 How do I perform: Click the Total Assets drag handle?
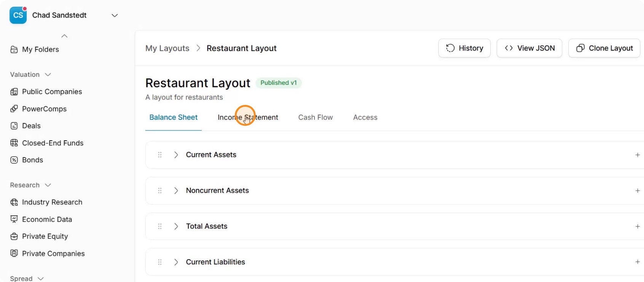pyautogui.click(x=160, y=226)
